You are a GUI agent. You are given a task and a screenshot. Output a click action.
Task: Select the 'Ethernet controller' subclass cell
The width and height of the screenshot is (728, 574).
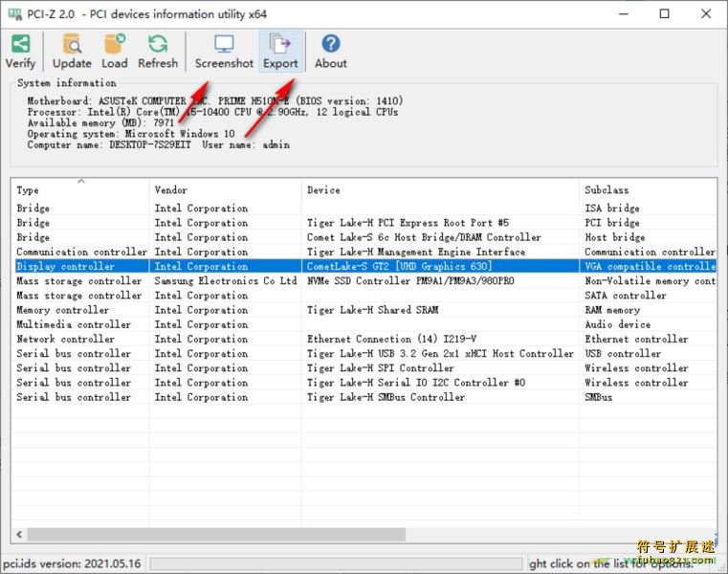pos(636,339)
